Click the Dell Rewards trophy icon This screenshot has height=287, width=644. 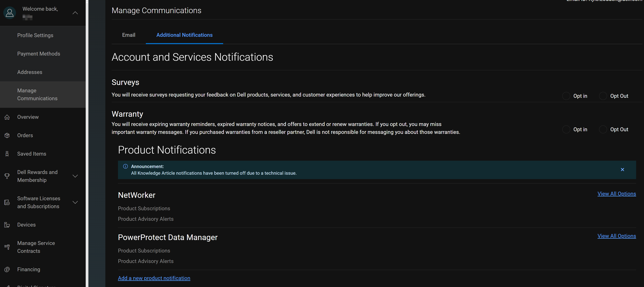pos(7,176)
